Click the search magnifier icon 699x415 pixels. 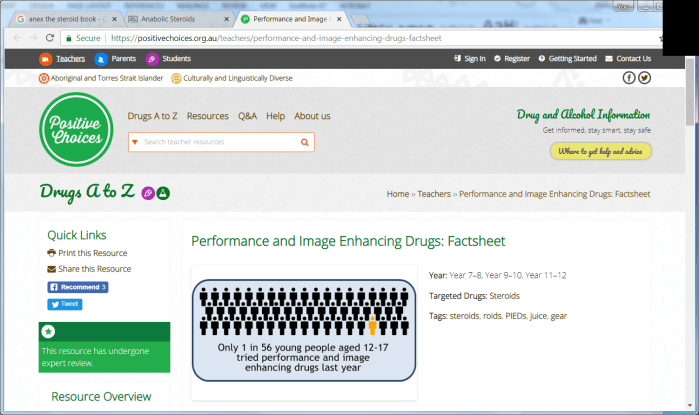pyautogui.click(x=305, y=142)
